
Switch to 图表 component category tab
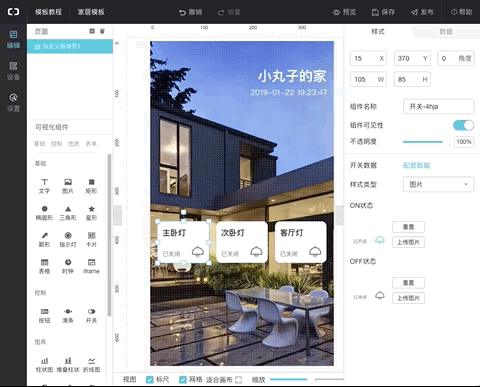pos(74,144)
